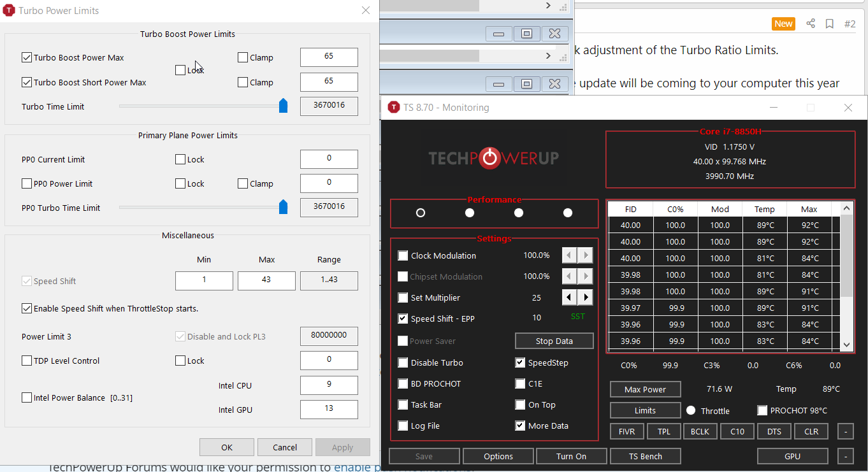Click Turn On button

(572, 456)
